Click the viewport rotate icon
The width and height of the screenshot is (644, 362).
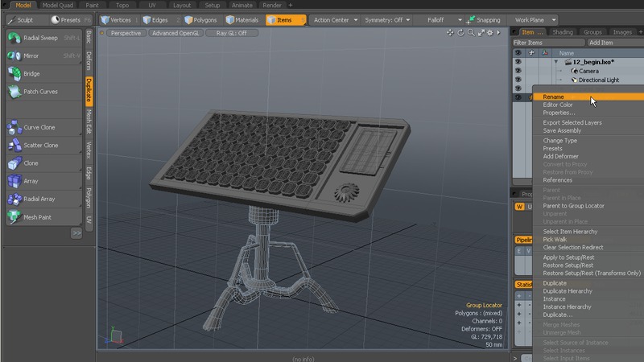coord(460,33)
